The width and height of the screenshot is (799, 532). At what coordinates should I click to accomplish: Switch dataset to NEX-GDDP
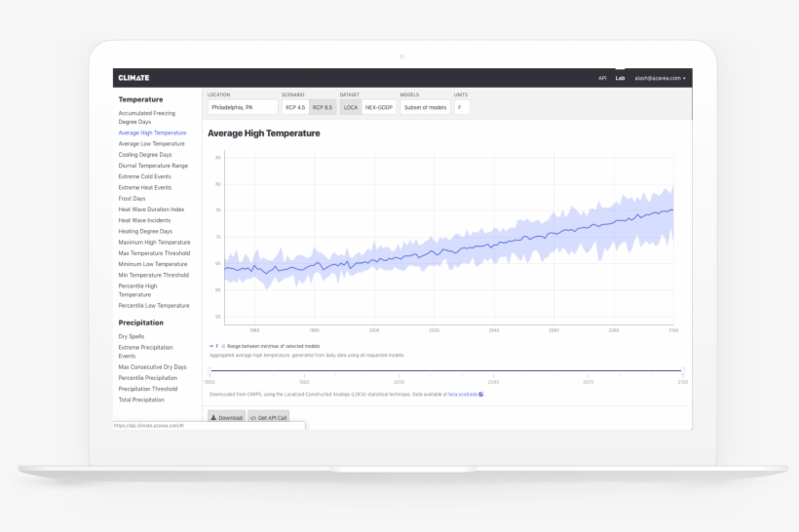379,107
